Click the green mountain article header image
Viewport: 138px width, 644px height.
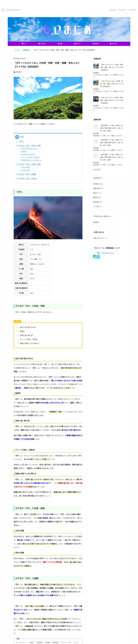pyautogui.click(x=48, y=98)
